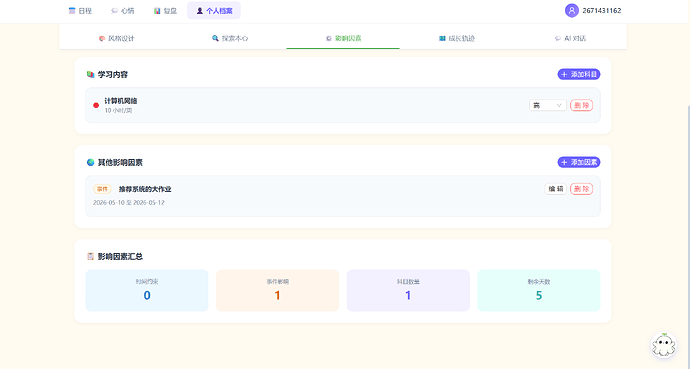This screenshot has height=369, width=690.
Task: Click the magnifier icon on 探索本心 tab
Action: pos(215,38)
